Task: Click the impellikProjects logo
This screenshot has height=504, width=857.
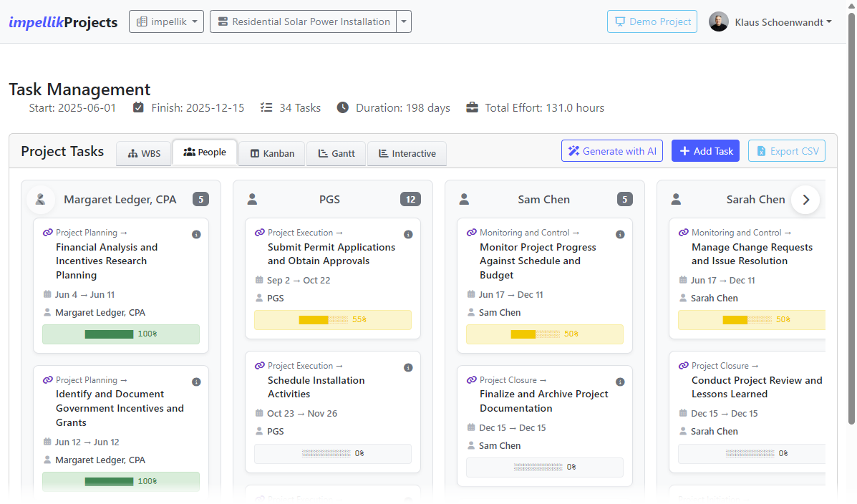Action: click(x=63, y=22)
